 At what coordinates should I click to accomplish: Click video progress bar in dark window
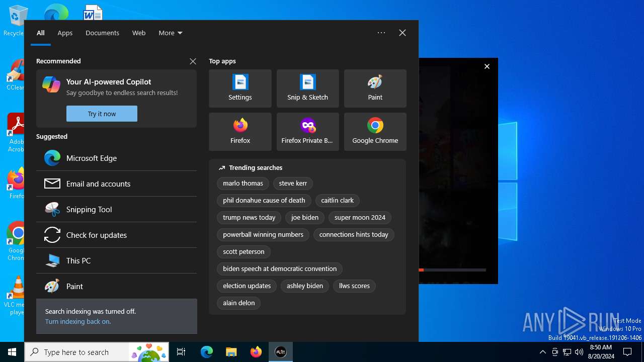coord(452,270)
